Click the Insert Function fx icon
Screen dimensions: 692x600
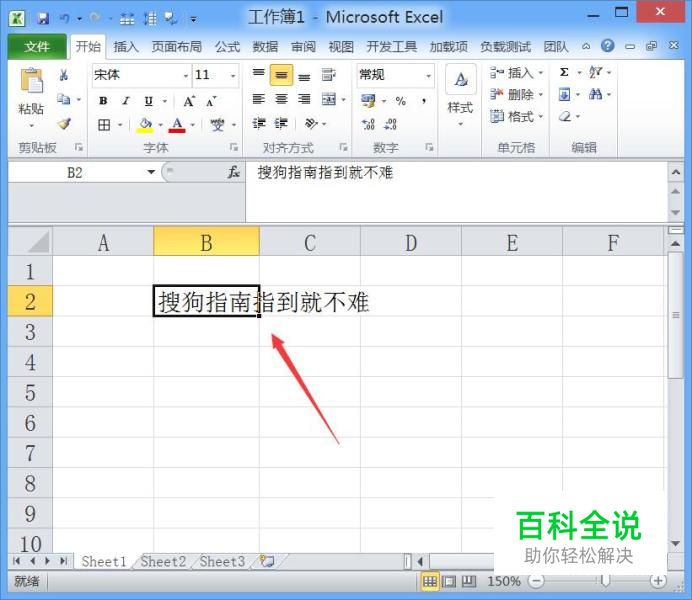tap(233, 172)
